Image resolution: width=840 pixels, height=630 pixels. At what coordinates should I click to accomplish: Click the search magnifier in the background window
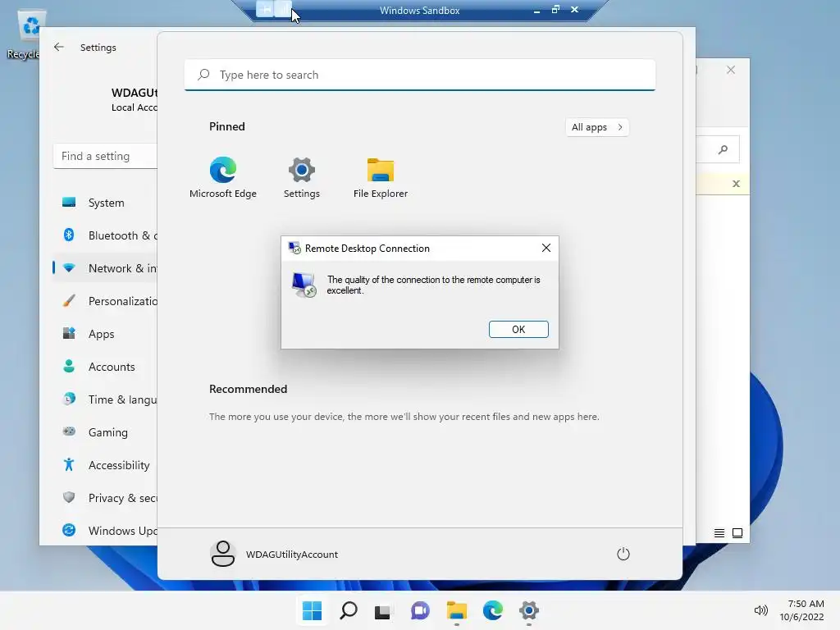click(x=723, y=149)
